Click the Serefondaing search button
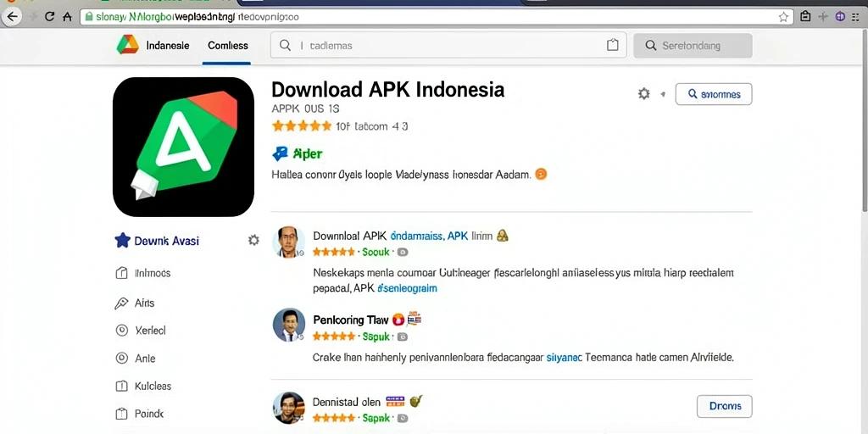Image resolution: width=868 pixels, height=434 pixels. click(693, 46)
